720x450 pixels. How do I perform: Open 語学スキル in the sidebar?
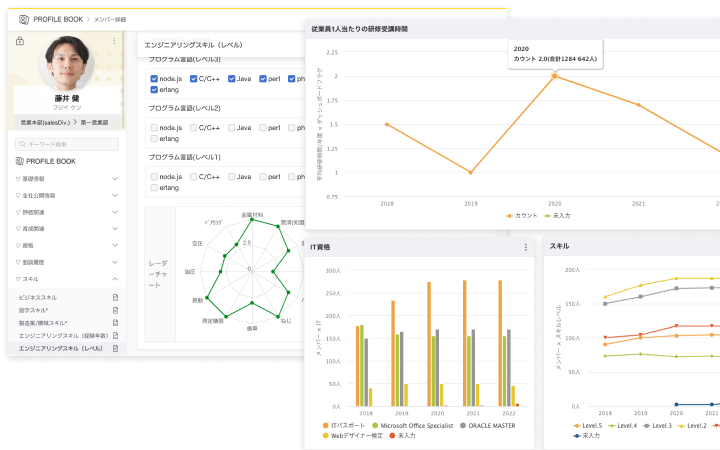[x=34, y=310]
